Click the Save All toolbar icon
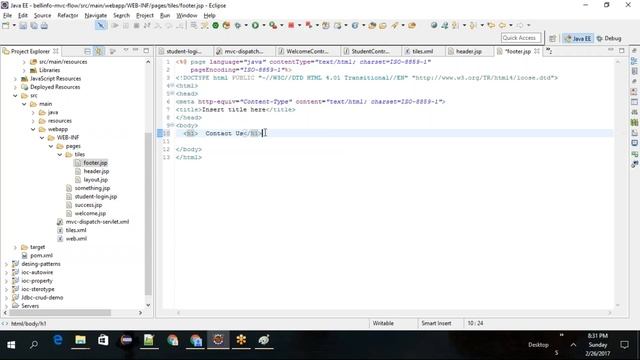The image size is (640, 360). pos(34,26)
